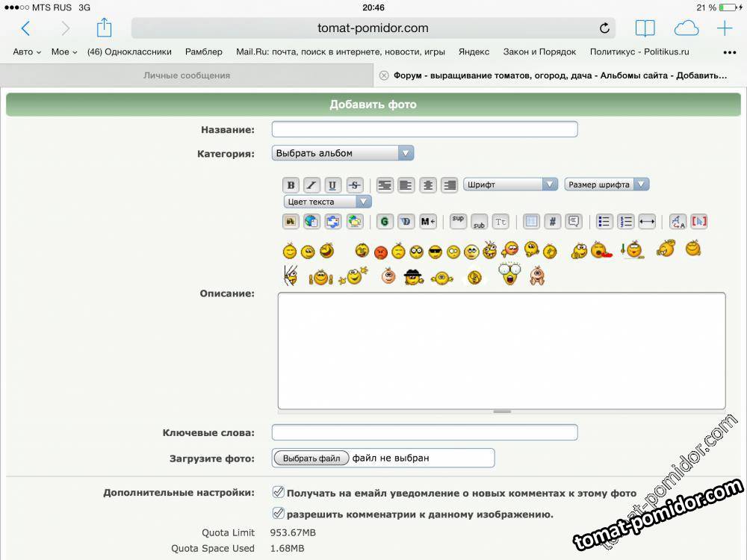Disable email notifications about new comments
The height and width of the screenshot is (560, 747).
coord(278,492)
